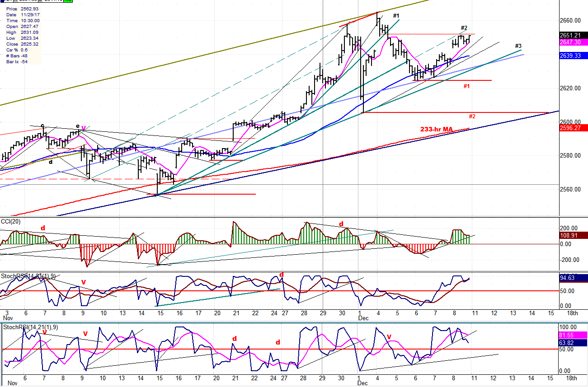This screenshot has width=588, height=387.
Task: Select the black #2 label above recent bars
Action: pyautogui.click(x=464, y=28)
